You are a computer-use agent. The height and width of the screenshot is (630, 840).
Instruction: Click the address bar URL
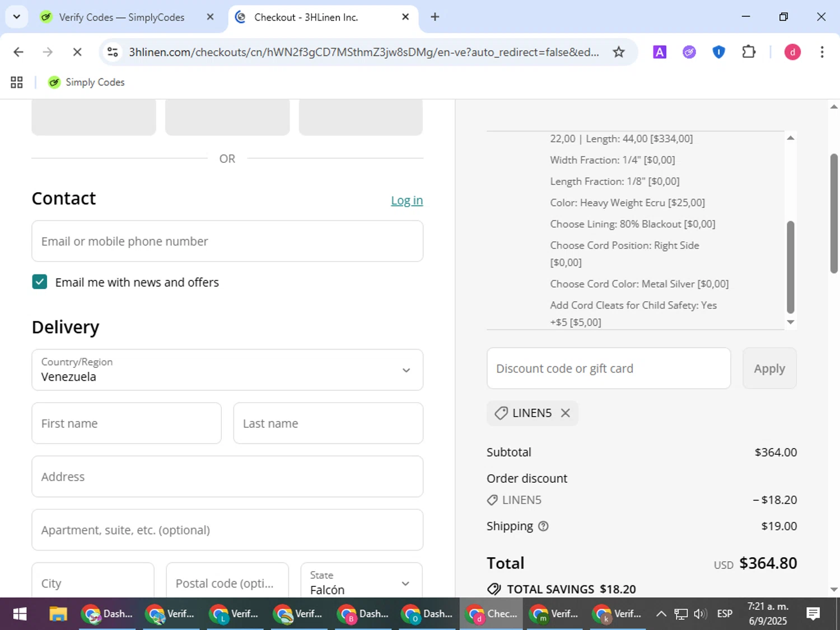tap(364, 52)
